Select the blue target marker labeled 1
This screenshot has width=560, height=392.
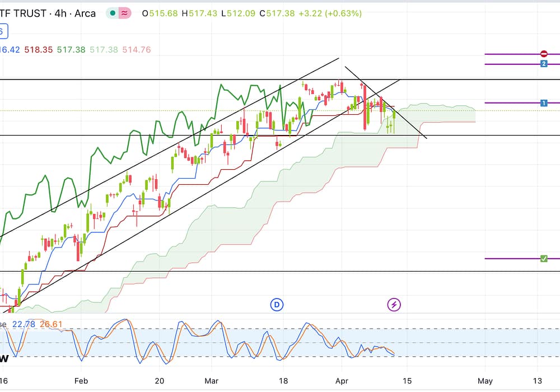[544, 103]
